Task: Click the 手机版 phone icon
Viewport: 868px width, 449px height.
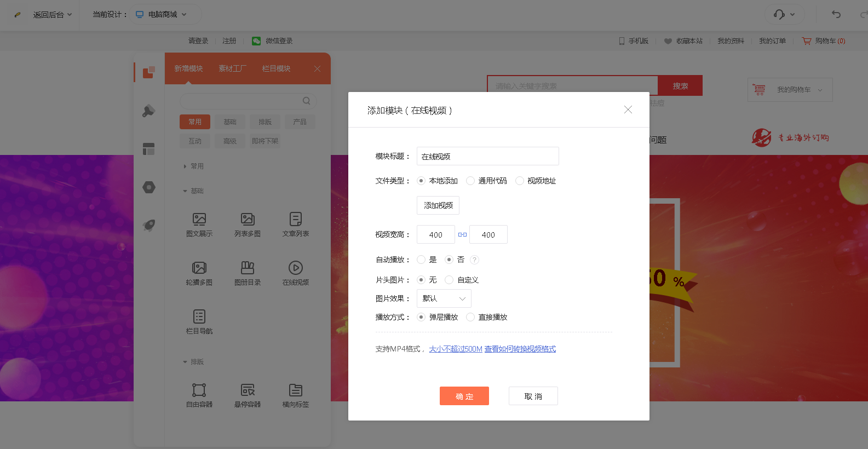Action: [622, 41]
